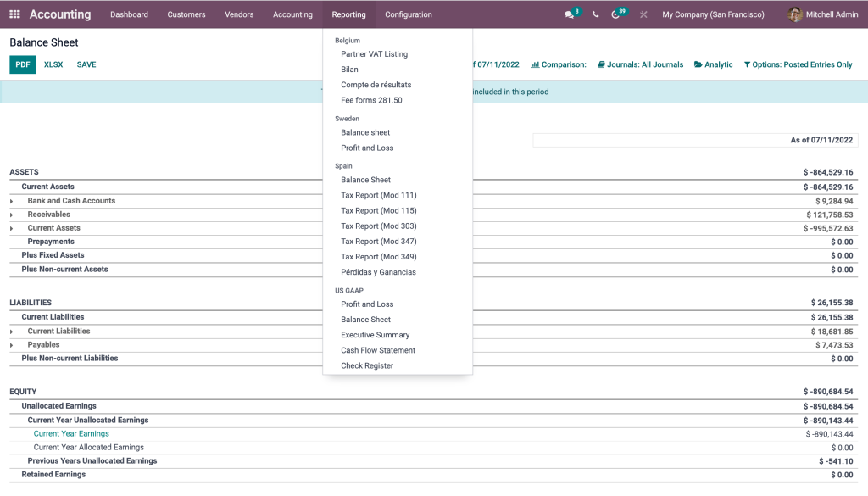Viewport: 868px width, 496px height.
Task: Export the report with XLSX button
Action: click(x=53, y=64)
